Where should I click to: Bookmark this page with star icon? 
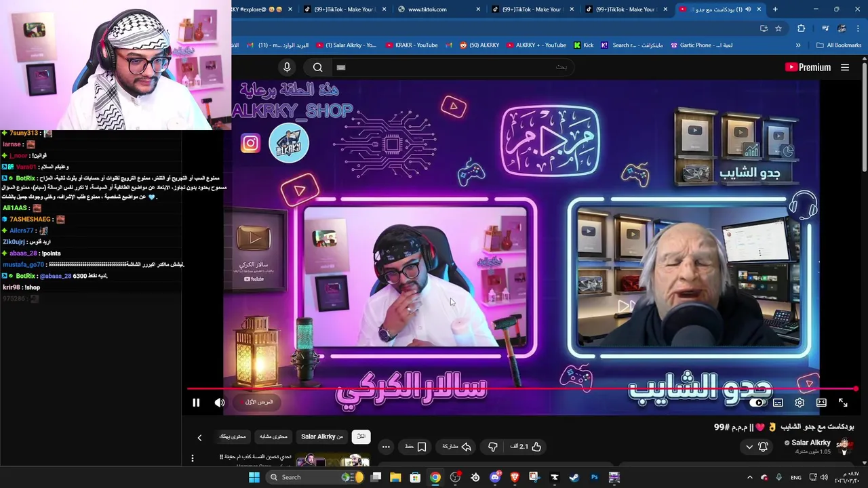coord(778,28)
